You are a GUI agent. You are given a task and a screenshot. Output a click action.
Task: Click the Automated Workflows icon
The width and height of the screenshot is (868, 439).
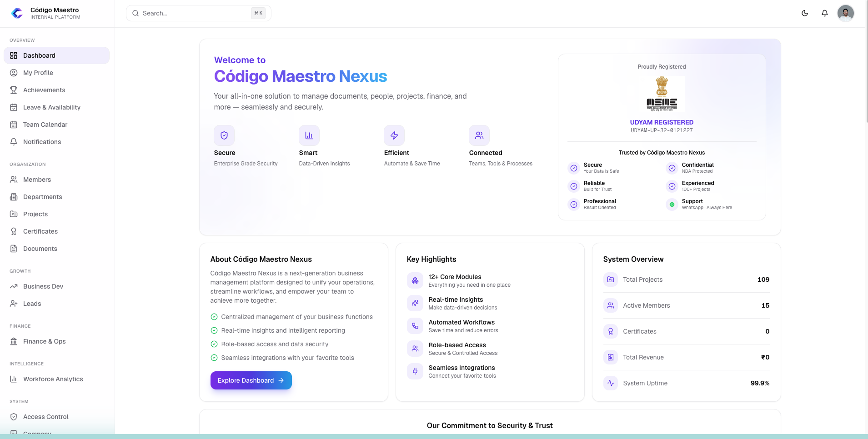[x=415, y=326]
